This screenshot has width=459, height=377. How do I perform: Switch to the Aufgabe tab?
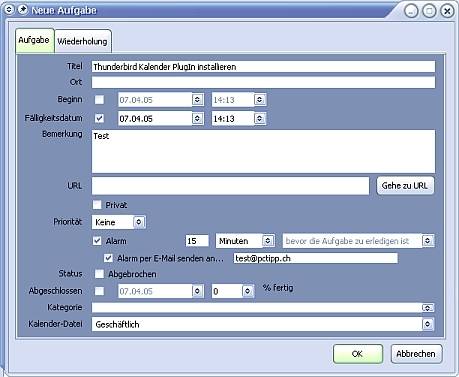coord(34,40)
